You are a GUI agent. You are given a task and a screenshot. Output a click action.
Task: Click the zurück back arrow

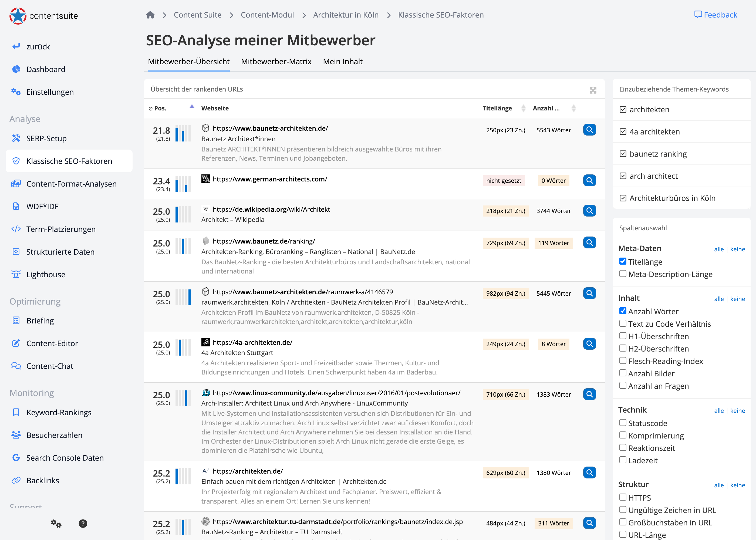tap(16, 46)
